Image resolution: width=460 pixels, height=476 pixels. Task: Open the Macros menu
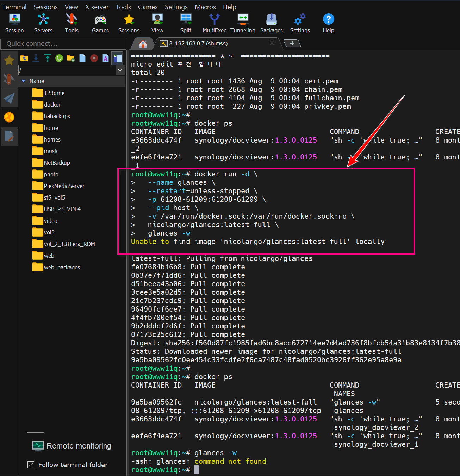(x=205, y=7)
